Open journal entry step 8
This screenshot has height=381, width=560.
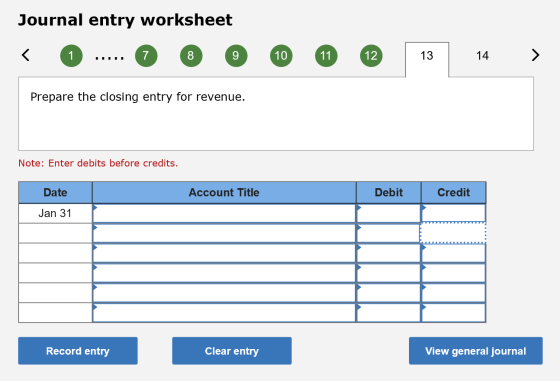tap(191, 56)
